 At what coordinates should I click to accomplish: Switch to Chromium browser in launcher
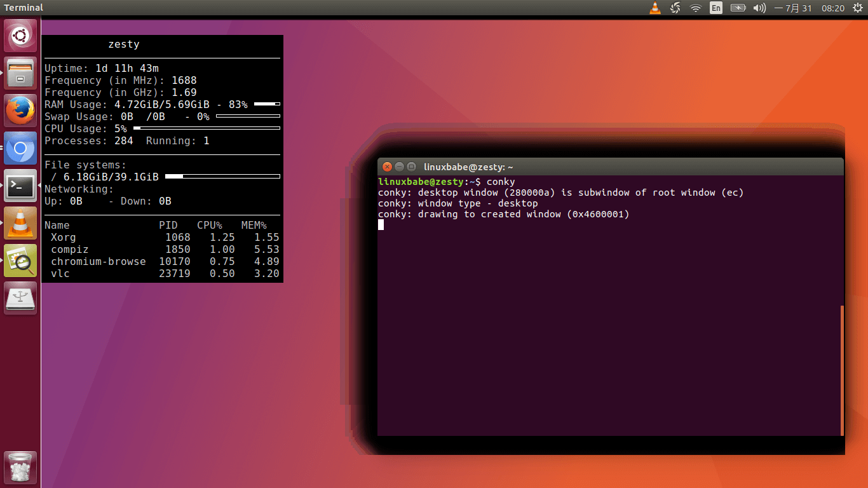[20, 149]
